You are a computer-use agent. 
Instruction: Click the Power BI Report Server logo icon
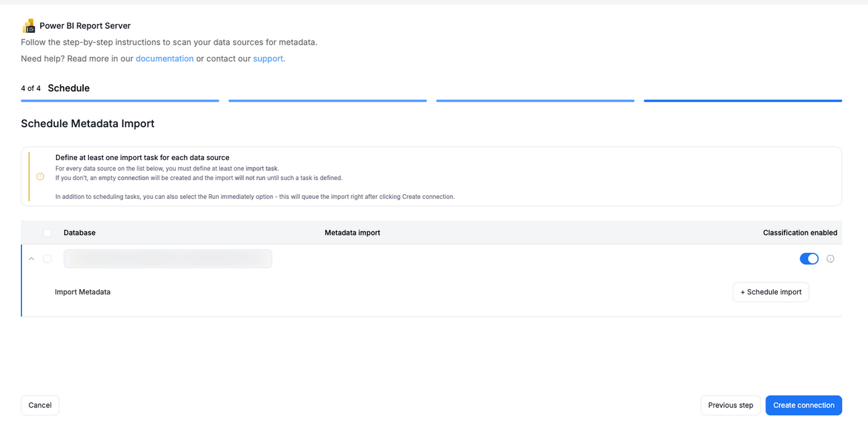[x=29, y=26]
